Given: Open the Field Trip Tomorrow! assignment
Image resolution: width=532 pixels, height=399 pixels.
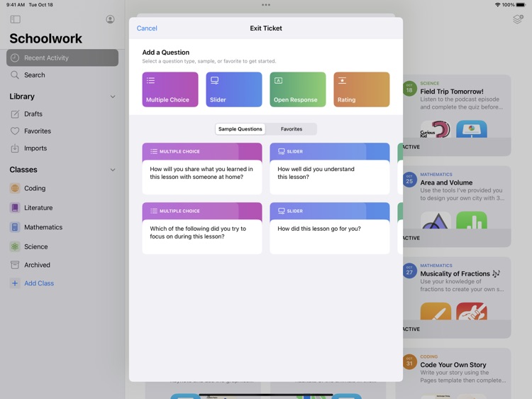Looking at the screenshot, I should pos(457,116).
